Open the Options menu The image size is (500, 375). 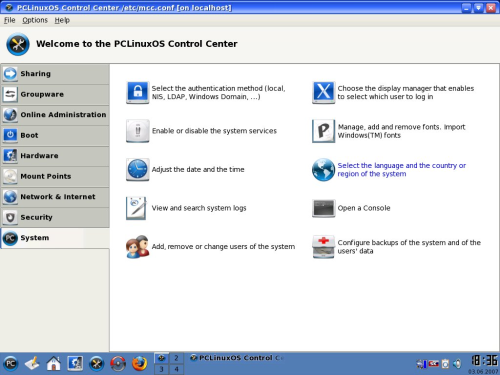35,20
